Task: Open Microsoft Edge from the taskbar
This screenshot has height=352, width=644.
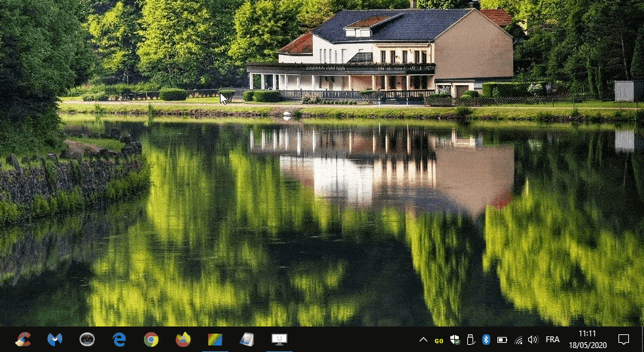Action: click(x=119, y=340)
